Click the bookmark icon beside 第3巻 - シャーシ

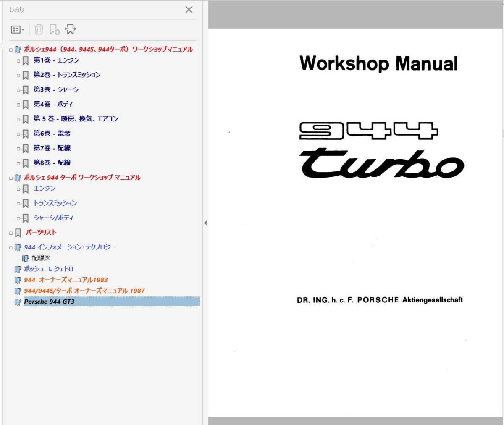pyautogui.click(x=26, y=90)
